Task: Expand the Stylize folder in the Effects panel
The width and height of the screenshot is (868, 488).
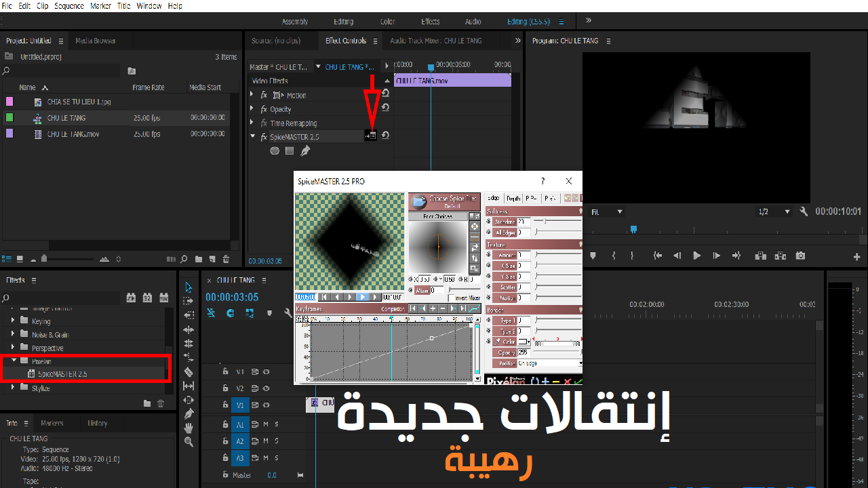Action: tap(12, 388)
